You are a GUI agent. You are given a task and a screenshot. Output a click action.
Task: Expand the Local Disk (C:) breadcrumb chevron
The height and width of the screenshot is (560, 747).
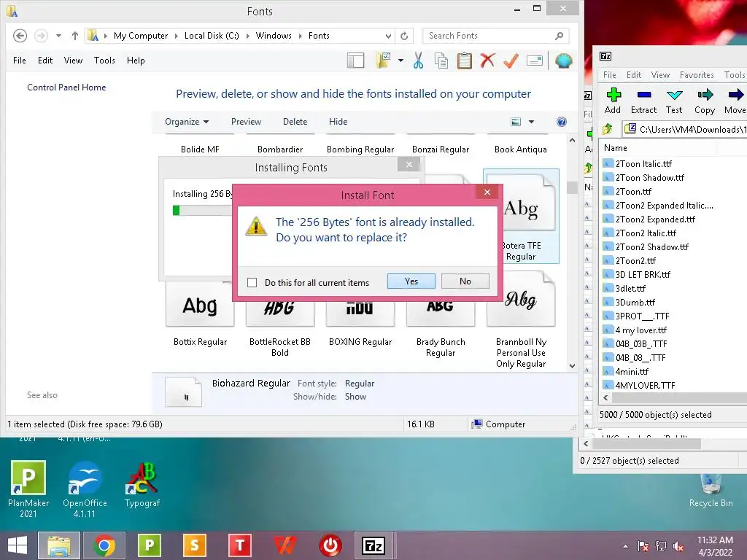pyautogui.click(x=248, y=36)
